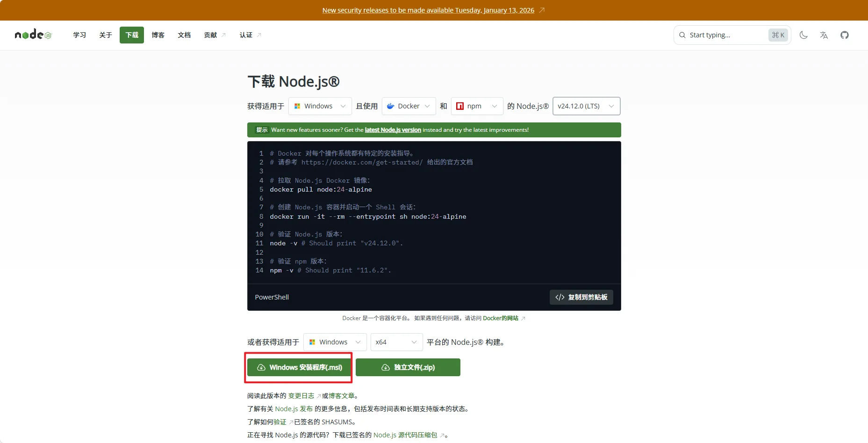868x443 pixels.
Task: Open the Node.js 发布 link
Action: coord(294,409)
